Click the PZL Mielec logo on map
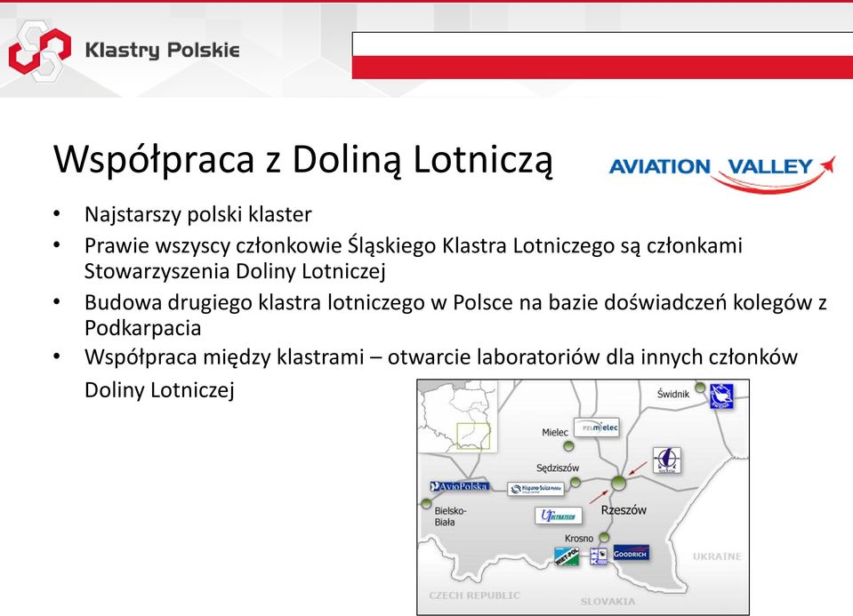The image size is (853, 616). pyautogui.click(x=597, y=428)
